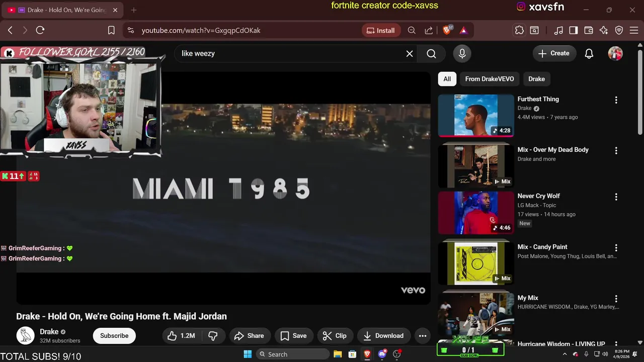Zoom out using the magnifier icon in address bar
This screenshot has width=644, height=362.
[x=412, y=30]
